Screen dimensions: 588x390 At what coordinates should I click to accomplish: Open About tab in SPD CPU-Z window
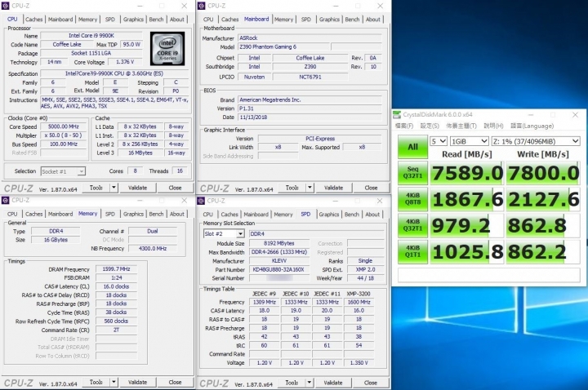372,215
